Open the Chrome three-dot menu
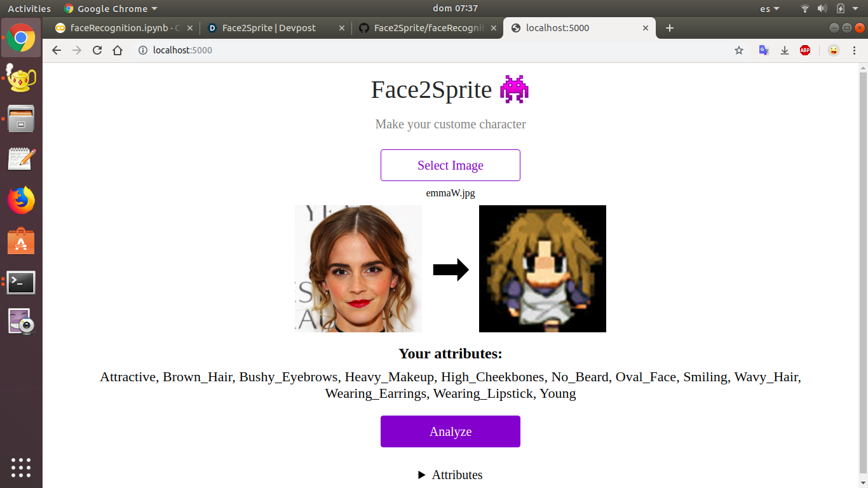The width and height of the screenshot is (868, 488). pyautogui.click(x=855, y=50)
